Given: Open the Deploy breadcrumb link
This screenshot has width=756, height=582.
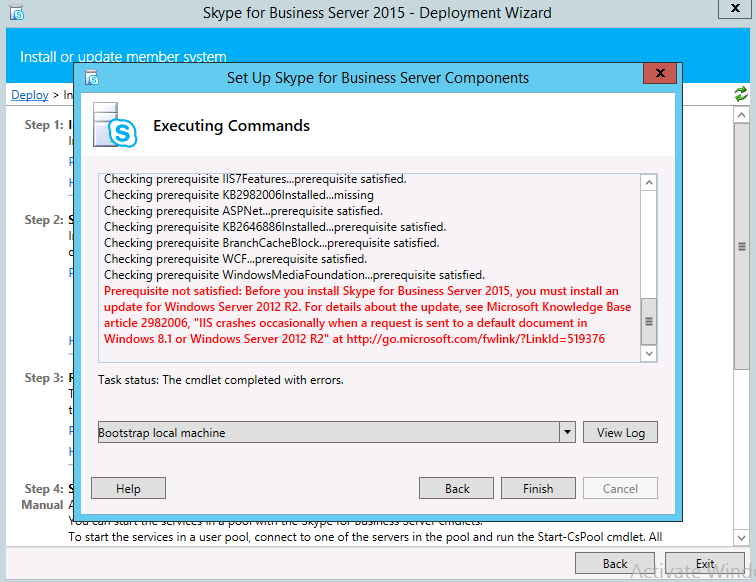Looking at the screenshot, I should pyautogui.click(x=30, y=95).
